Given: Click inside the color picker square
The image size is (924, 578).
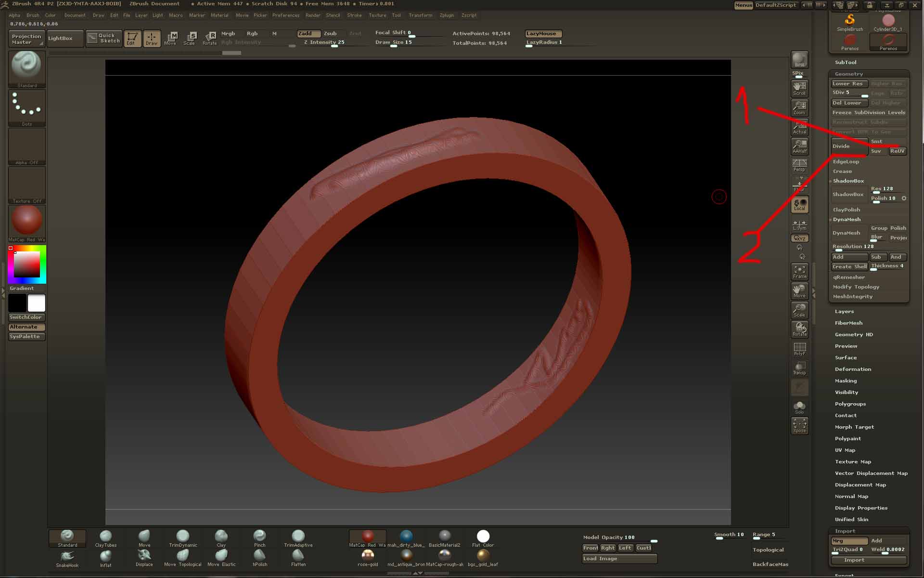Looking at the screenshot, I should click(x=26, y=264).
